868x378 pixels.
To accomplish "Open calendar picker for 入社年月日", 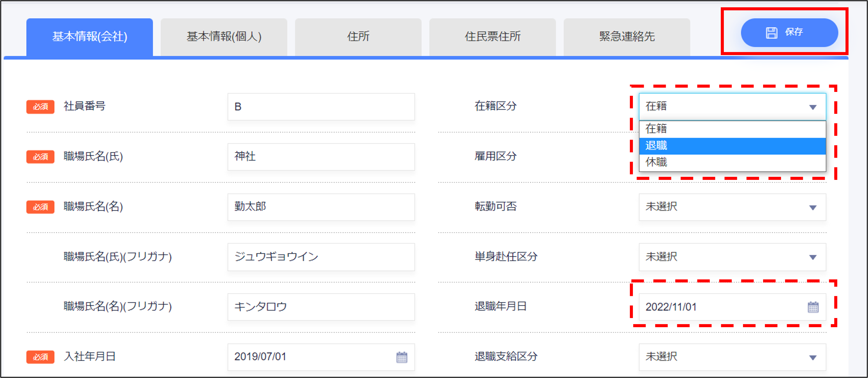I will coord(402,357).
